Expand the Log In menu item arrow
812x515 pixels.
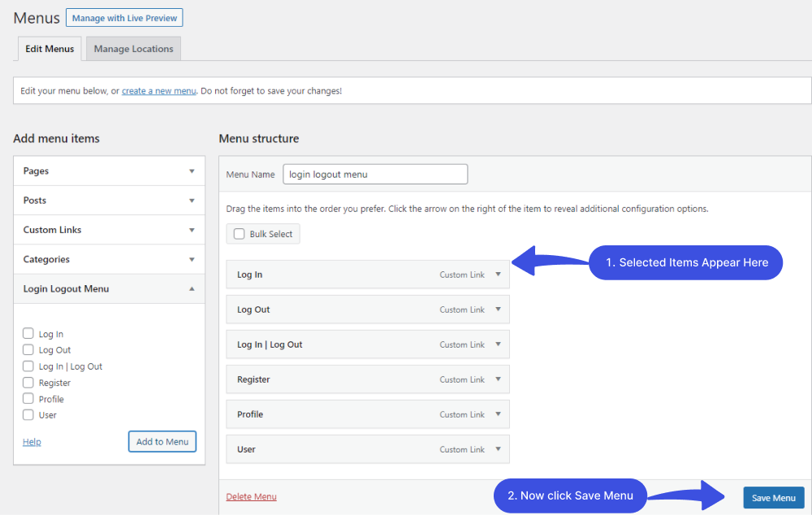tap(499, 275)
